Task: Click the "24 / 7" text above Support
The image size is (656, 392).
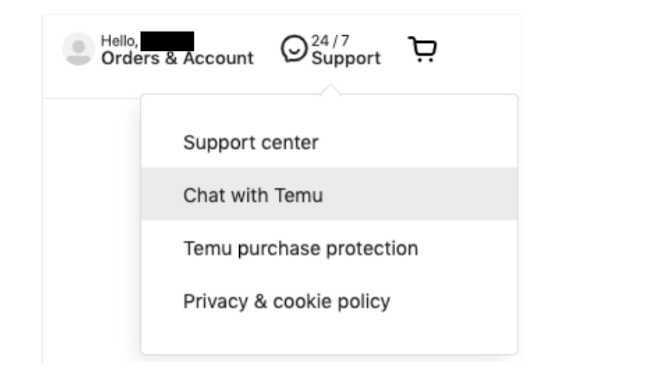Action: [x=330, y=41]
